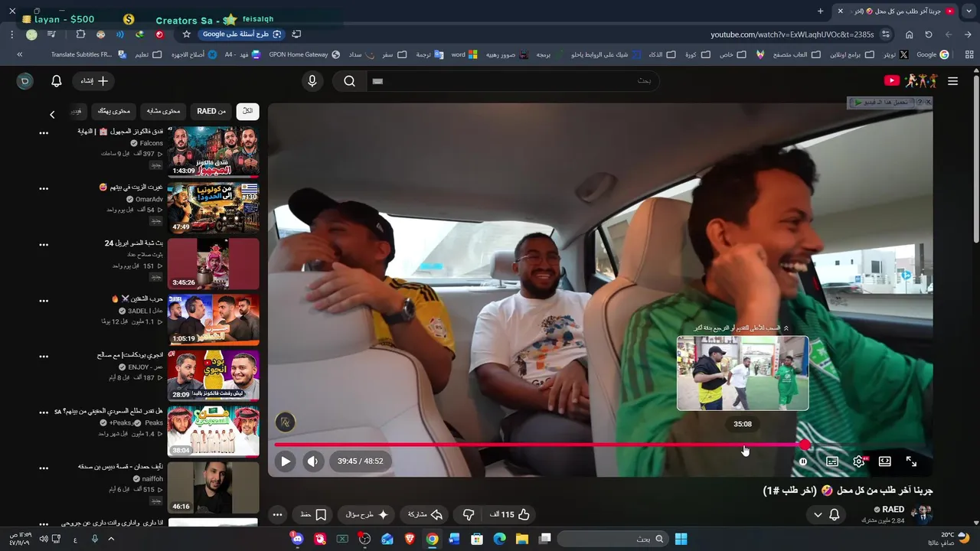
Task: Select the محتوى مشابه filter chip
Action: 164,112
